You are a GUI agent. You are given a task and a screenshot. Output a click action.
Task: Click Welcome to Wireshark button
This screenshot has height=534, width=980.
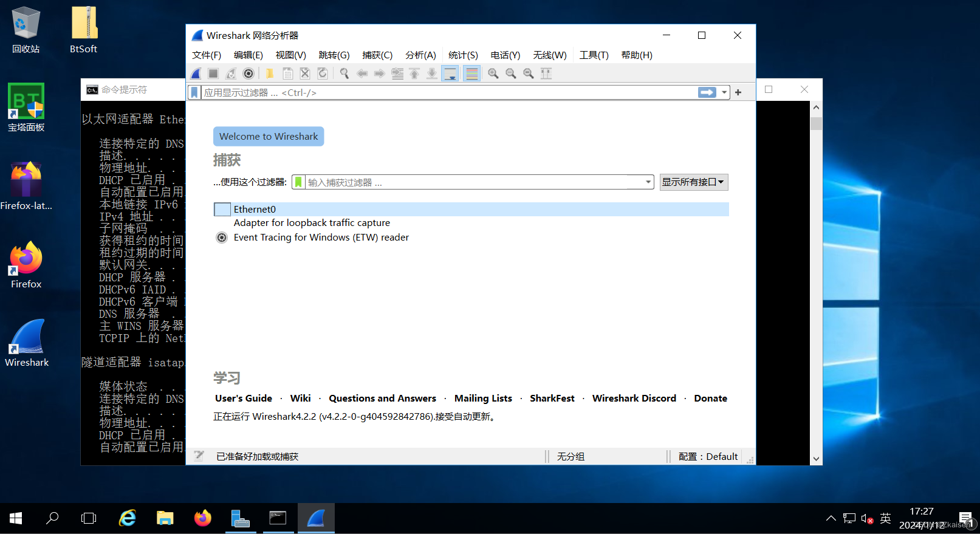(x=269, y=136)
